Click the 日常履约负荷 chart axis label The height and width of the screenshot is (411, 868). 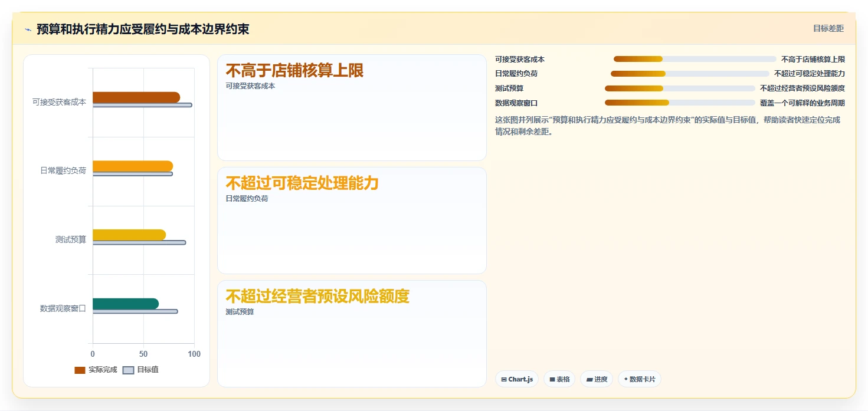click(63, 171)
